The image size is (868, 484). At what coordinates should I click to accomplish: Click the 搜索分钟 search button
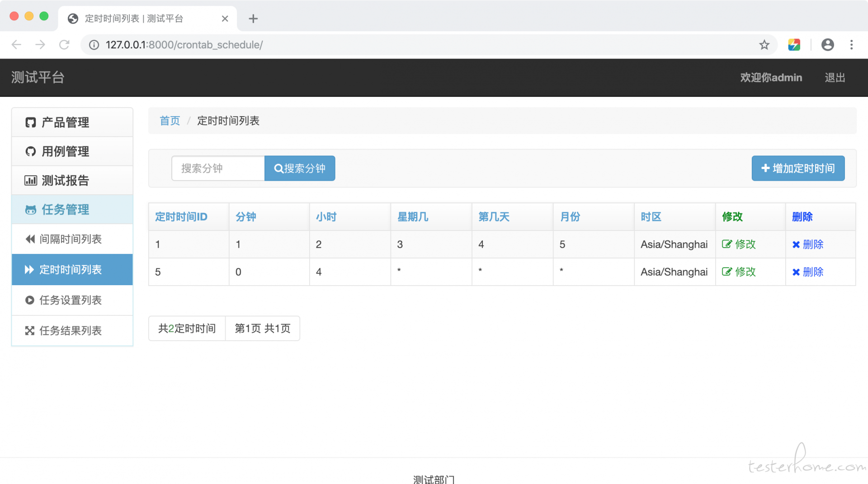[x=300, y=169]
